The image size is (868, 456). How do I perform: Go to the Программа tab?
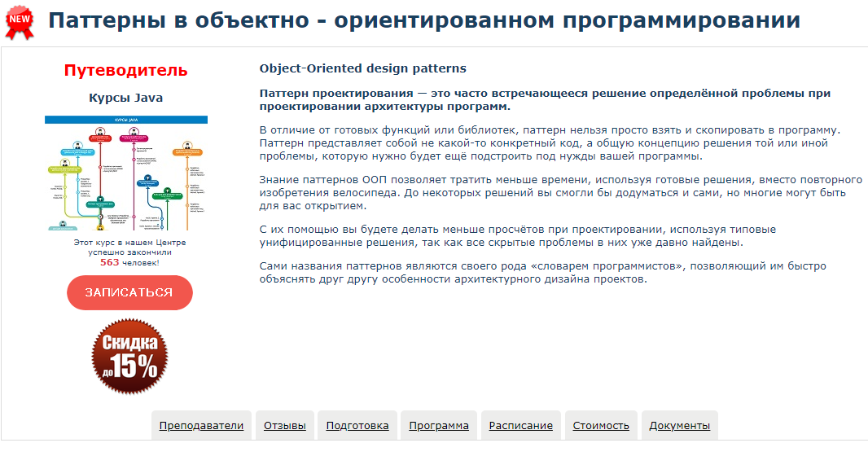[439, 425]
